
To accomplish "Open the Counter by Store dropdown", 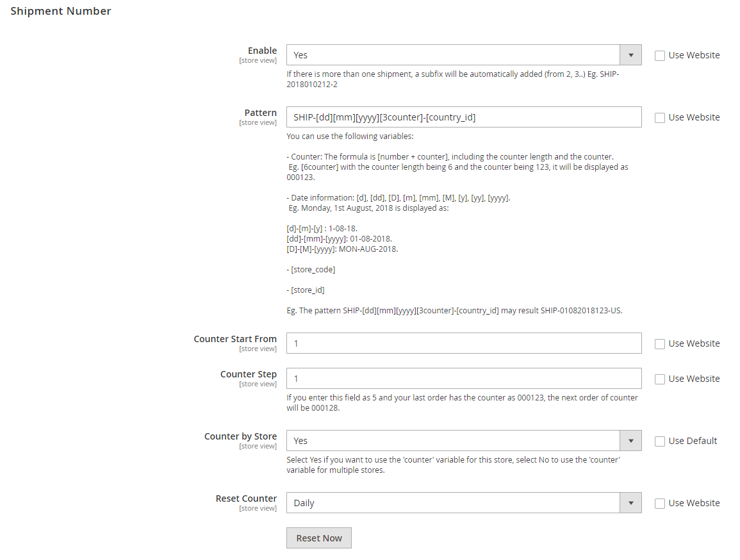I will (x=463, y=441).
